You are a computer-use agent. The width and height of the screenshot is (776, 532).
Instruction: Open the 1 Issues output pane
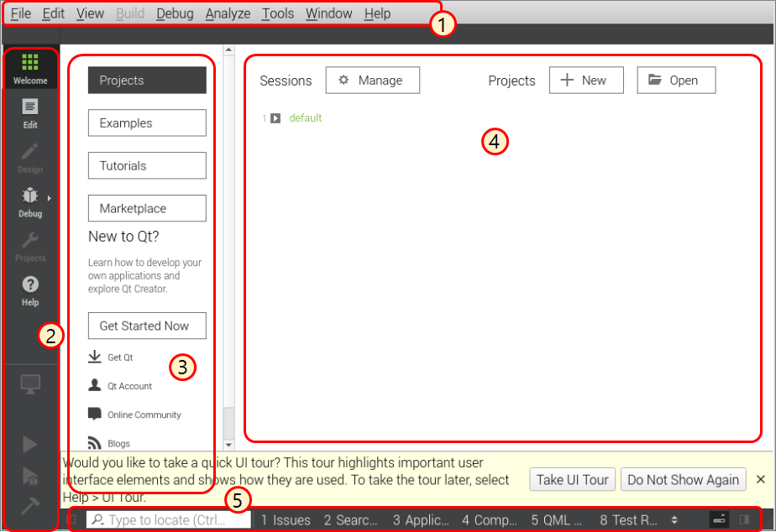pyautogui.click(x=286, y=519)
